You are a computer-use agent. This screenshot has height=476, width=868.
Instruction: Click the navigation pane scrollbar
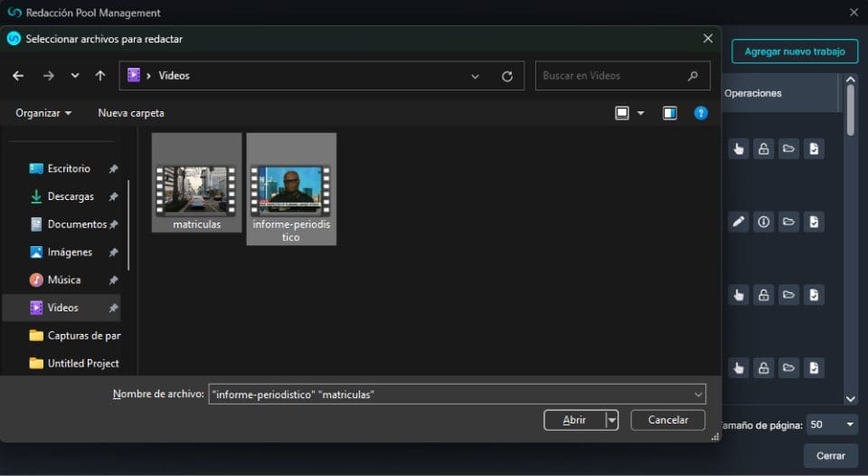pos(128,225)
